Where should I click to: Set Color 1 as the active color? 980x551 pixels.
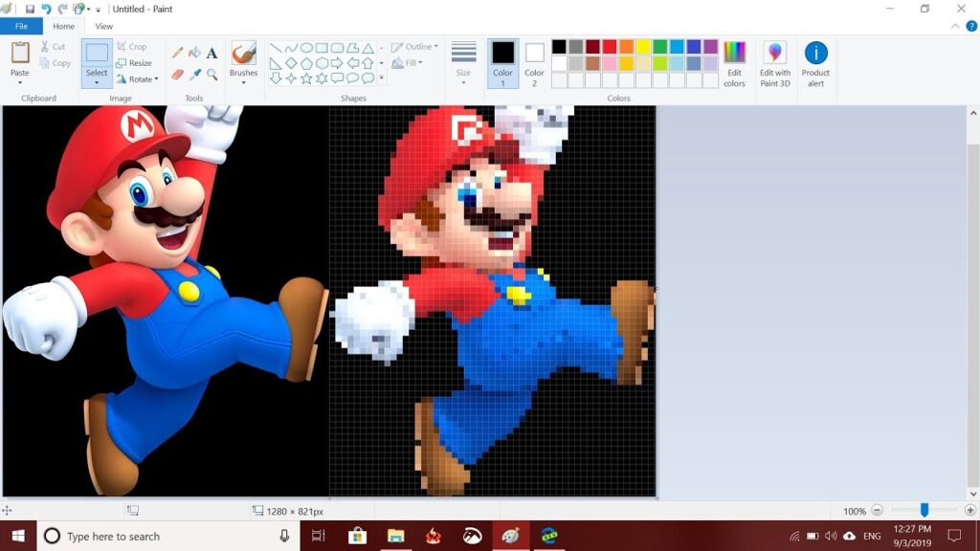pos(502,63)
